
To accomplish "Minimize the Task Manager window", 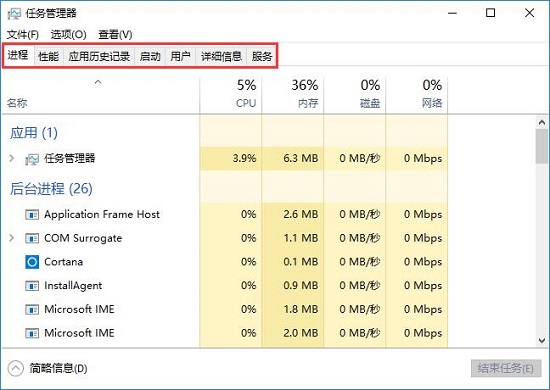I will tap(452, 13).
